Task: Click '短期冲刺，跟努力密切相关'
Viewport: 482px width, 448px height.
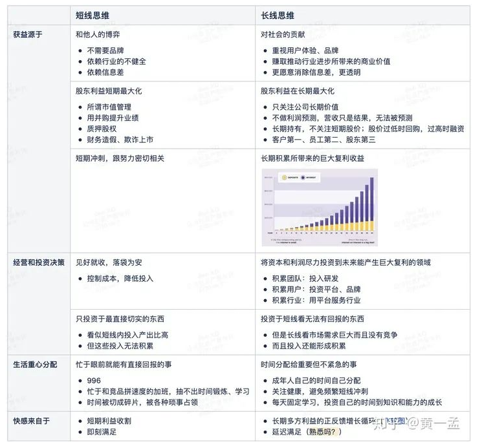Action: [120, 158]
